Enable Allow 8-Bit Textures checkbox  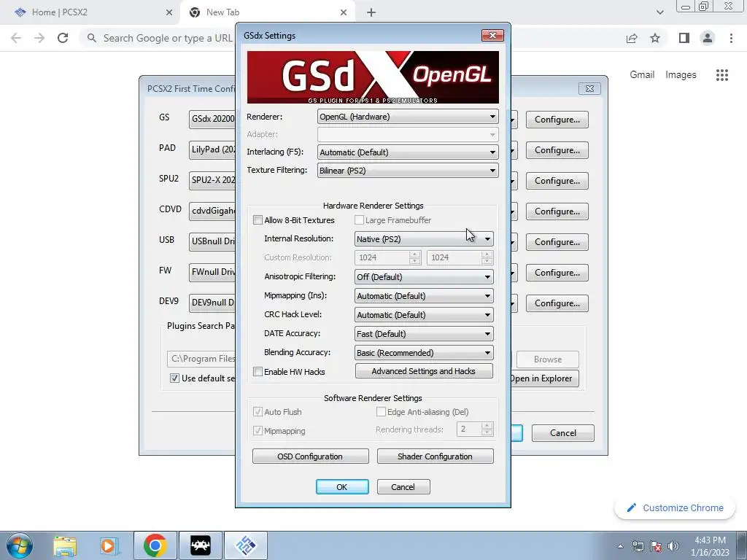click(258, 220)
